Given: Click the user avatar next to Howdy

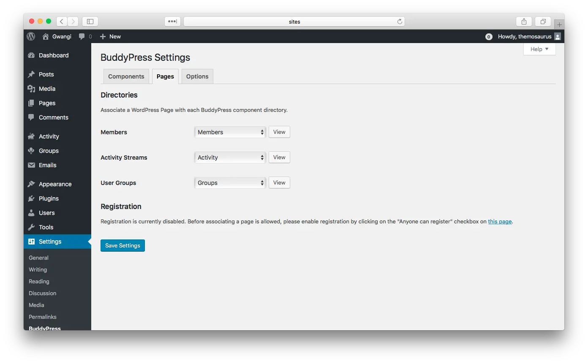Looking at the screenshot, I should (x=557, y=37).
